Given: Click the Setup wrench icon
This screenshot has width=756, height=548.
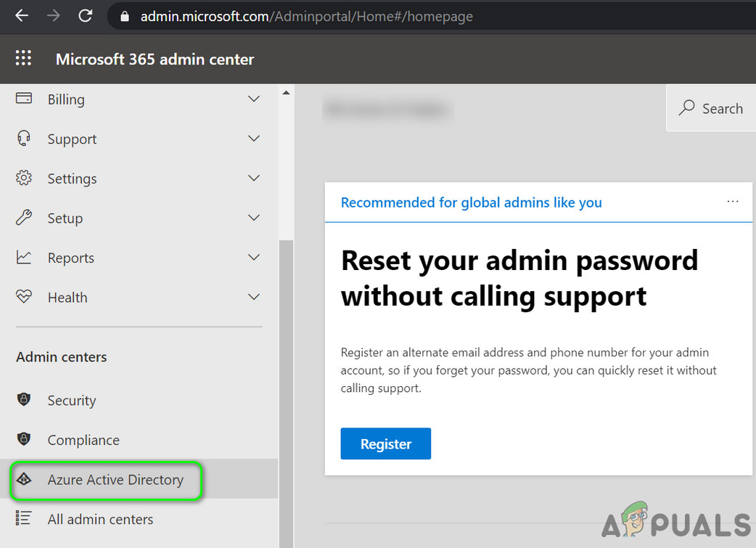Looking at the screenshot, I should click(x=24, y=218).
